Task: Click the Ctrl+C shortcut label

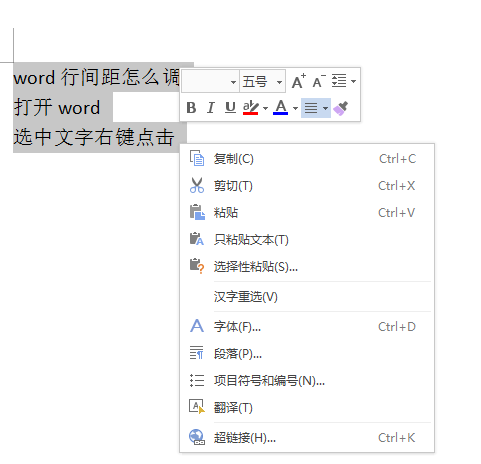Action: [397, 159]
